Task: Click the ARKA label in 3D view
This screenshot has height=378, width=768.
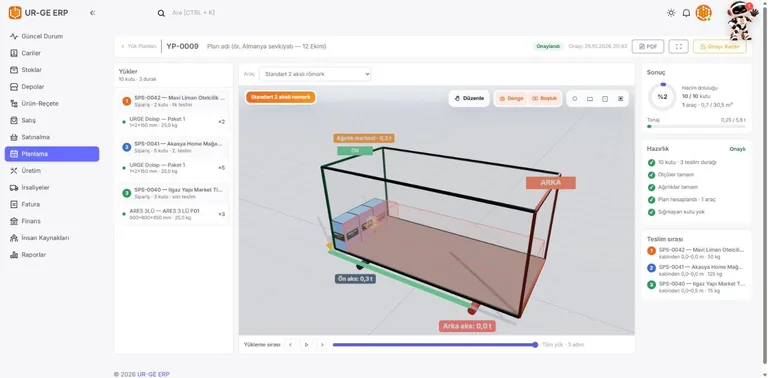Action: [x=551, y=183]
